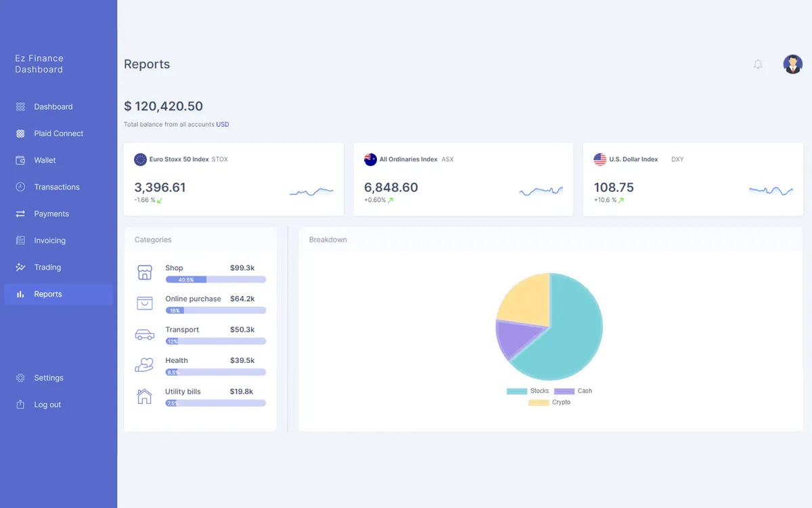This screenshot has height=508, width=812.
Task: Click the Utility bills house icon
Action: [145, 396]
